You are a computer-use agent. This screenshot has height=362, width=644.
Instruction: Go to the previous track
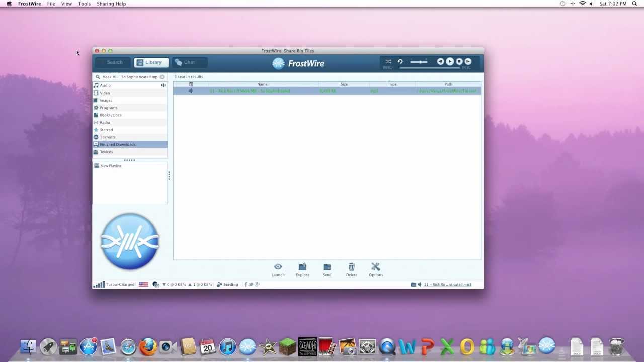440,61
